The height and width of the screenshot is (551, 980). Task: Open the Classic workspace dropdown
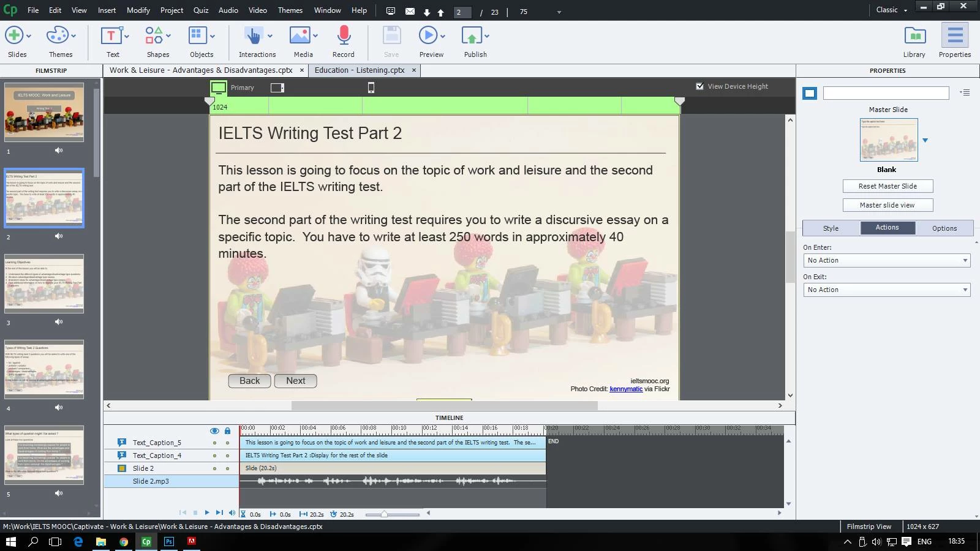[x=892, y=10]
